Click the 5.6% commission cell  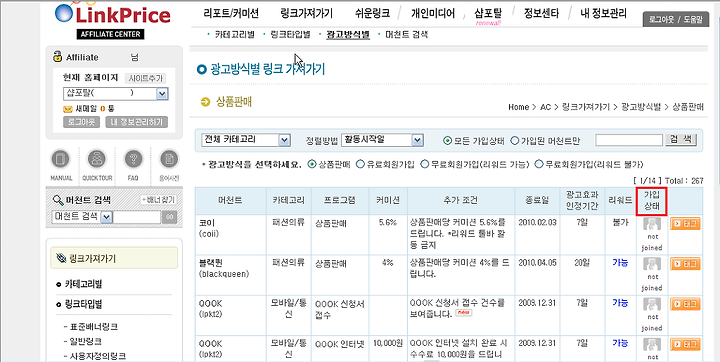(x=388, y=222)
